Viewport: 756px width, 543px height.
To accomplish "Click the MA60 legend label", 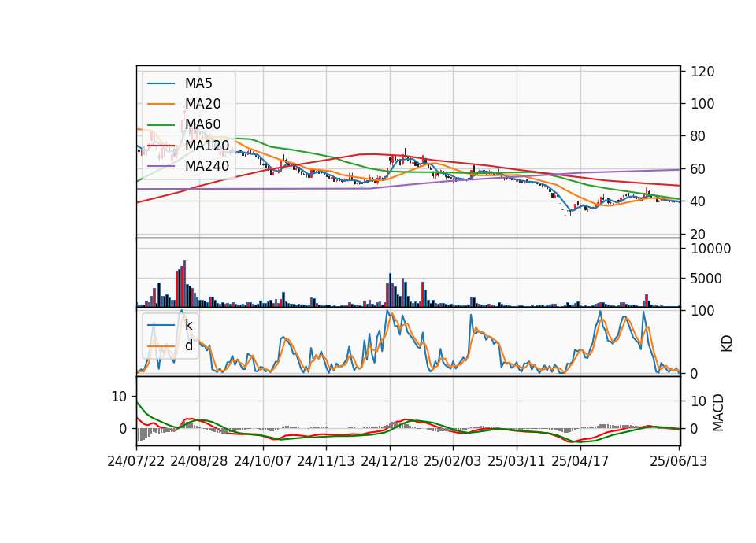I will (202, 125).
